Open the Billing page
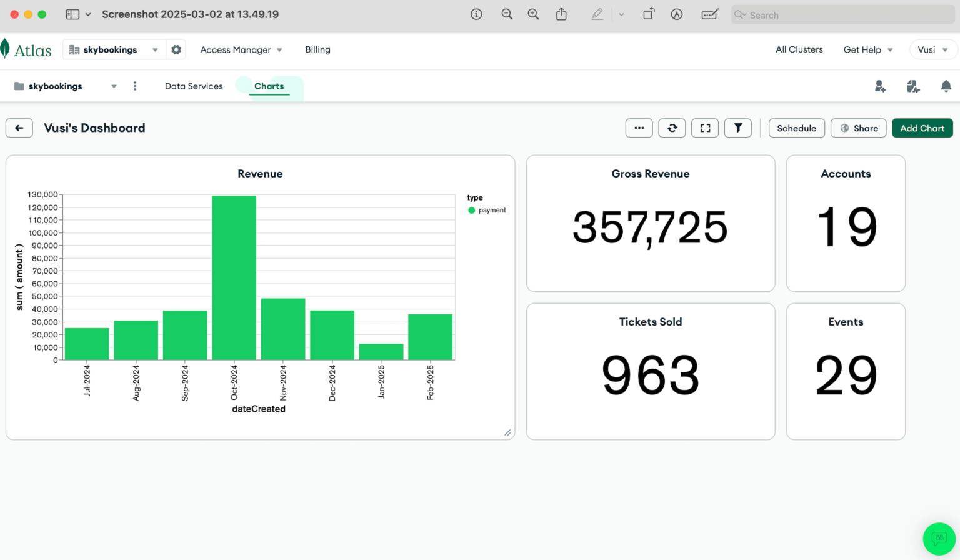The width and height of the screenshot is (960, 560). (317, 49)
